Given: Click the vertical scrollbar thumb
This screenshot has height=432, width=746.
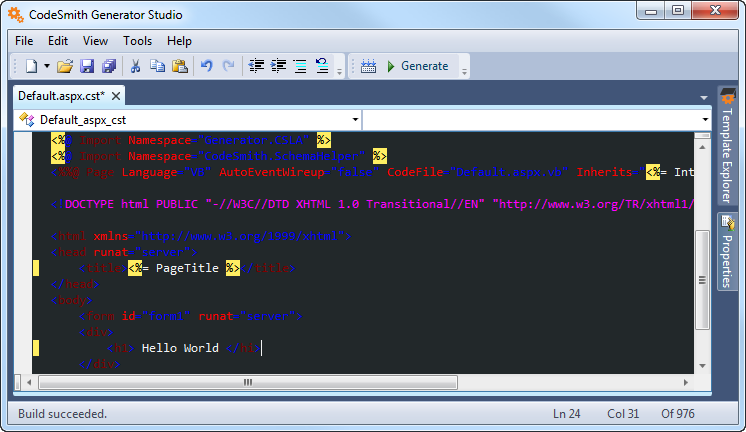Looking at the screenshot, I should click(x=702, y=280).
